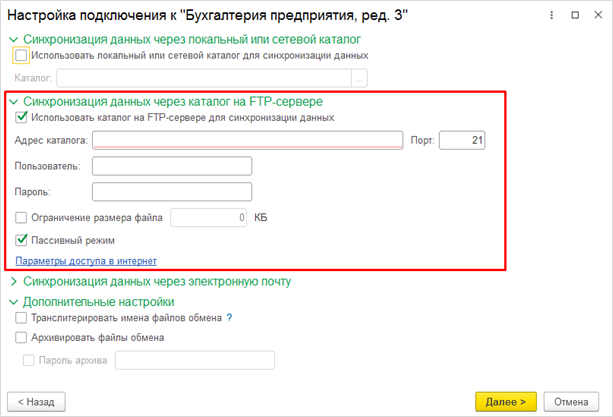
Task: Enable local or network catalog synchronization checkbox
Action: pos(22,55)
